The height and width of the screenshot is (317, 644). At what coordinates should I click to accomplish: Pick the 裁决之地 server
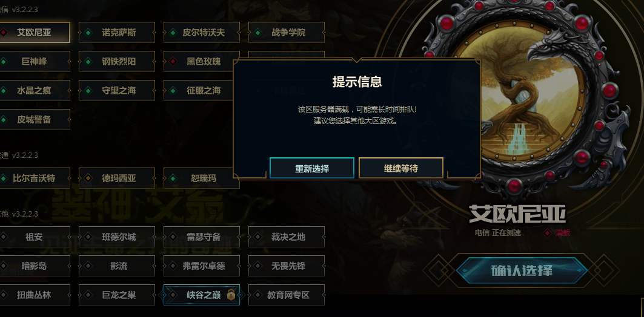(x=287, y=237)
